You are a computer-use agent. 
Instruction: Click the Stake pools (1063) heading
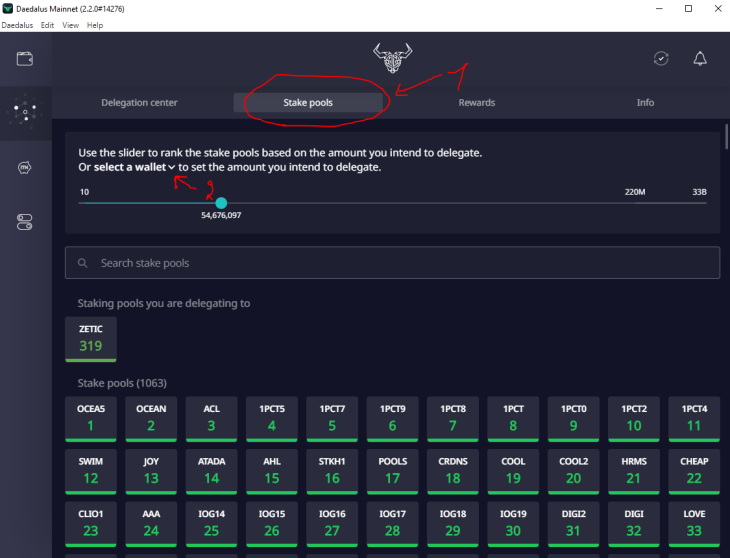point(122,383)
